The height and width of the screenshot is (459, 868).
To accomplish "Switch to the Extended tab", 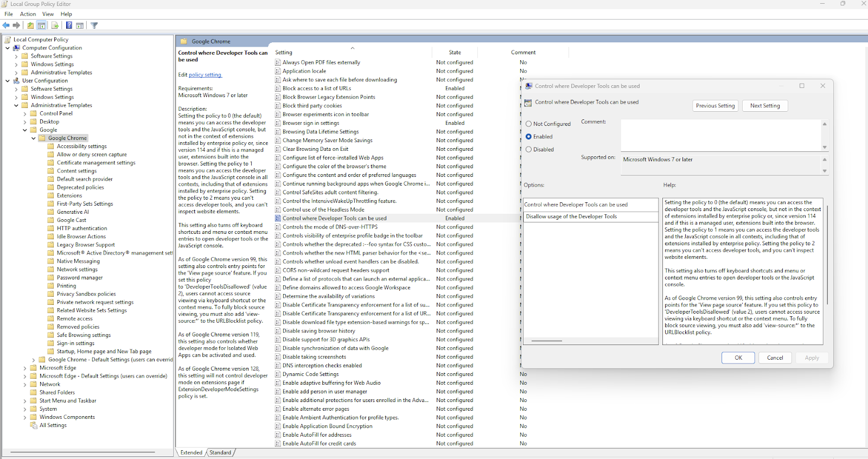I will 192,452.
